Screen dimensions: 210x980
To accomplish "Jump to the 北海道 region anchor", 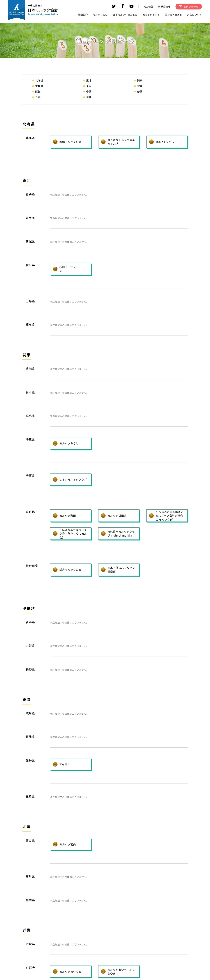I will pyautogui.click(x=39, y=81).
